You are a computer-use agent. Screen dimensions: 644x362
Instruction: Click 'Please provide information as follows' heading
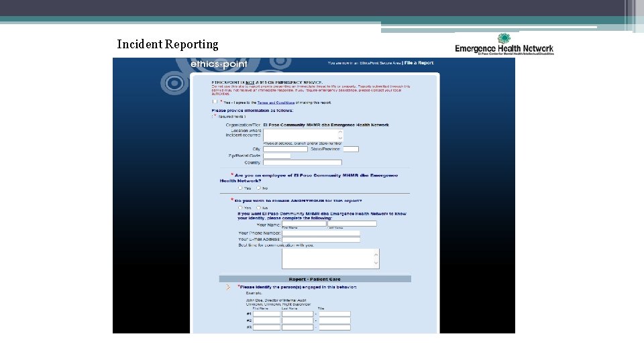(252, 111)
